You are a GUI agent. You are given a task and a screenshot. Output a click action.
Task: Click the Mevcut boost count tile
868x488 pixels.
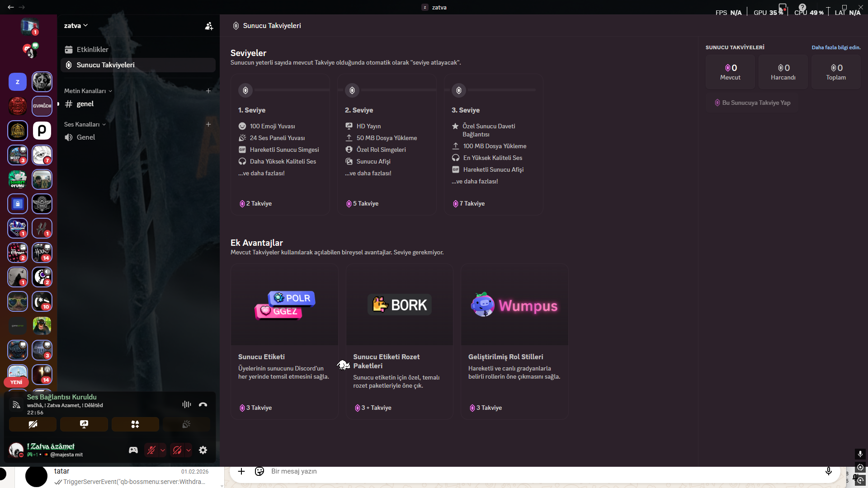click(730, 72)
